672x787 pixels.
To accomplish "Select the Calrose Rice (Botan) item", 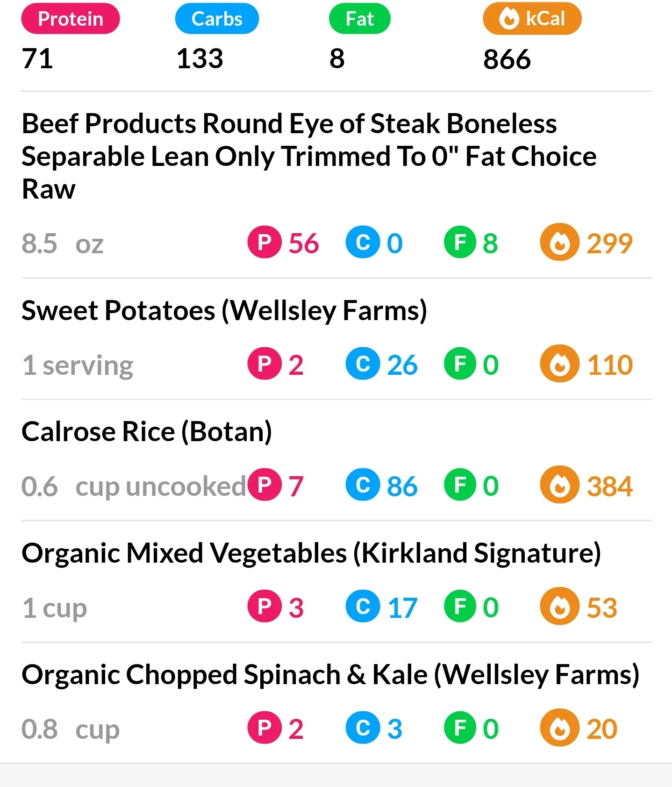I will click(x=147, y=431).
